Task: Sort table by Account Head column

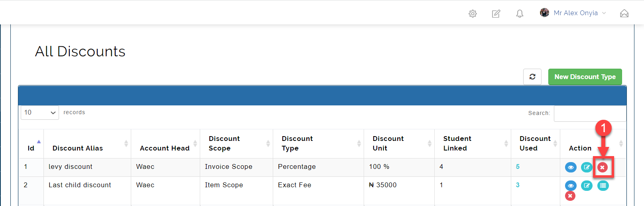Action: [165, 144]
